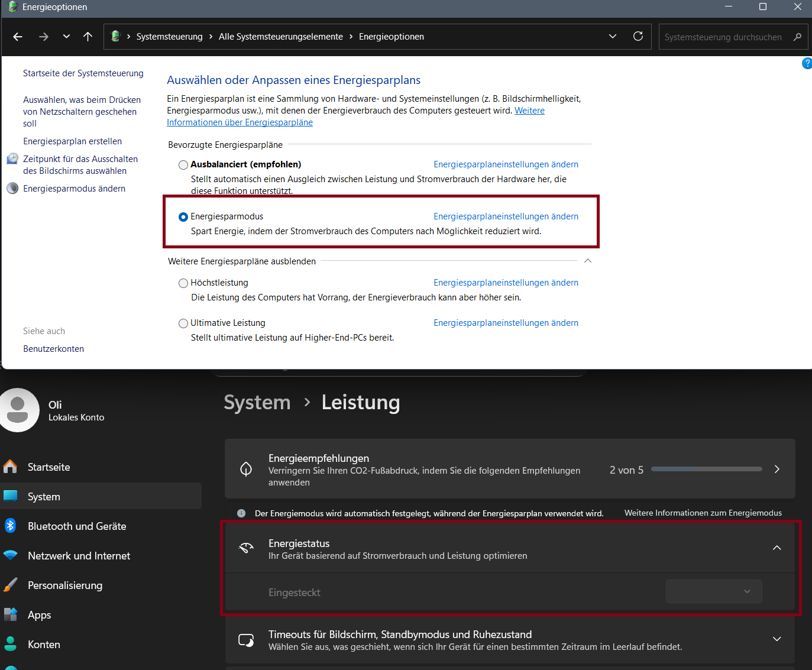Open Zeitpunkt für das Ausschalten des Bildschirms
The image size is (812, 670).
[80, 165]
